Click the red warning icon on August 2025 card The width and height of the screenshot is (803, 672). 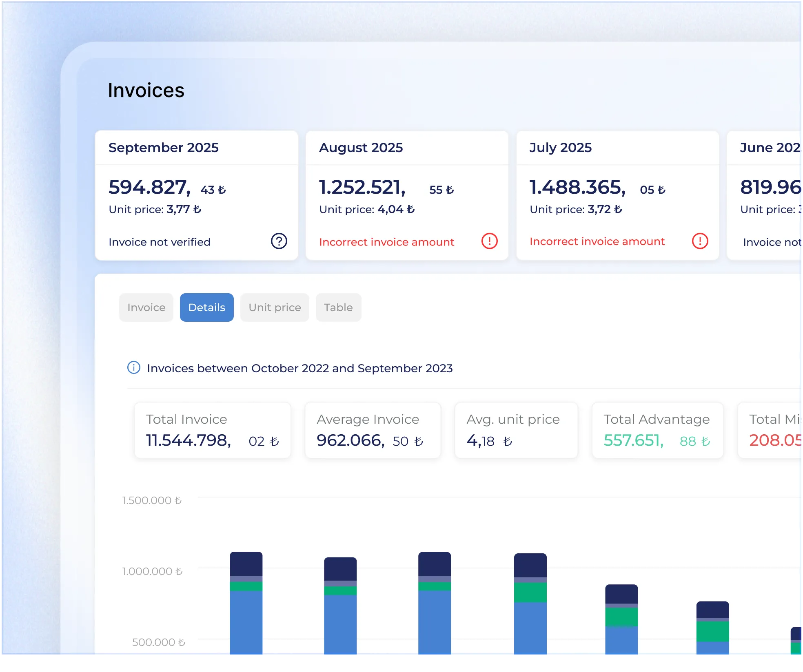tap(489, 241)
